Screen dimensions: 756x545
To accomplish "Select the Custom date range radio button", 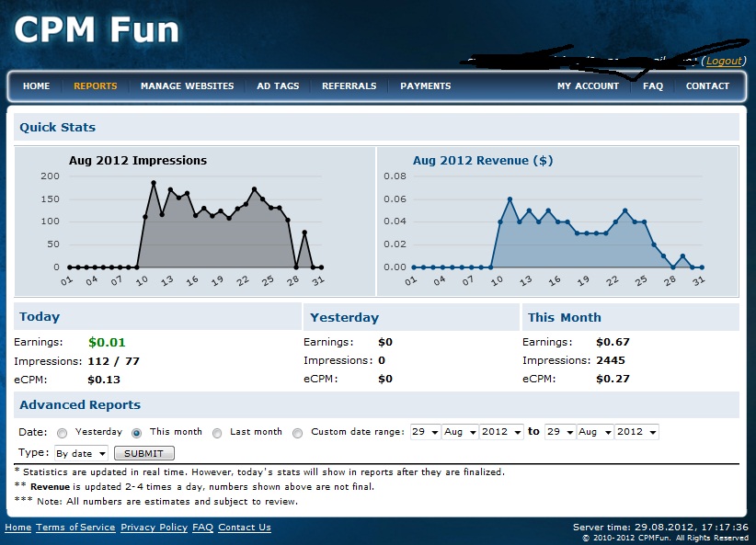I will point(297,433).
